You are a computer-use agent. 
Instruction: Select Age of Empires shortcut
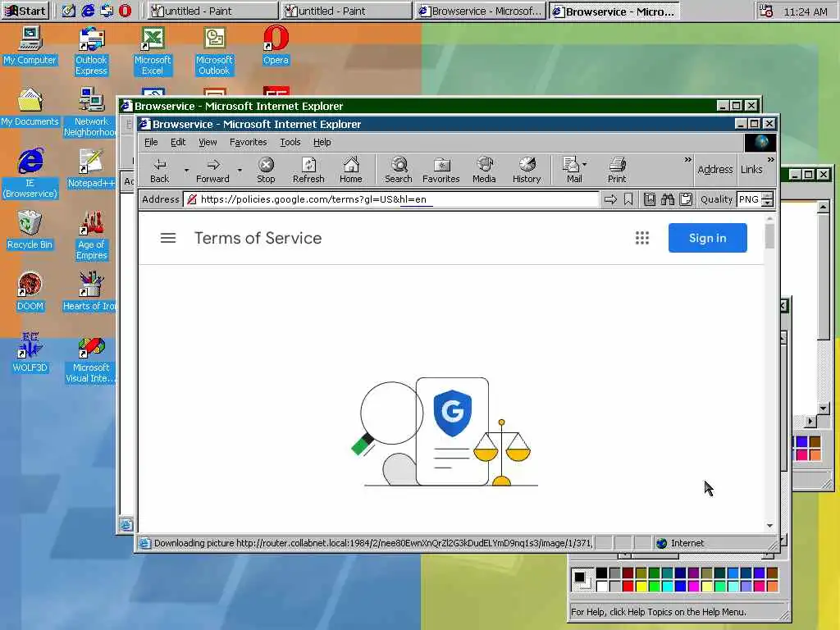point(91,235)
